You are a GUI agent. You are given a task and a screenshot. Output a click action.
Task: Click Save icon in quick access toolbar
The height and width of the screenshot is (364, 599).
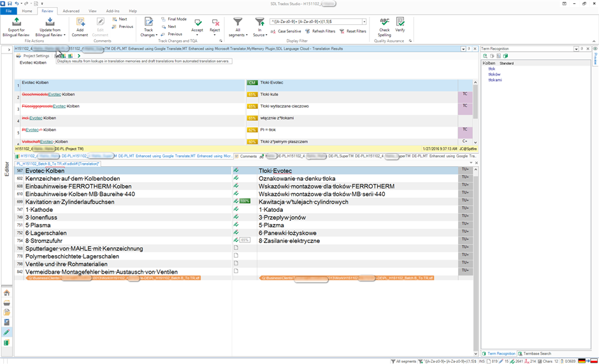tap(10, 3)
